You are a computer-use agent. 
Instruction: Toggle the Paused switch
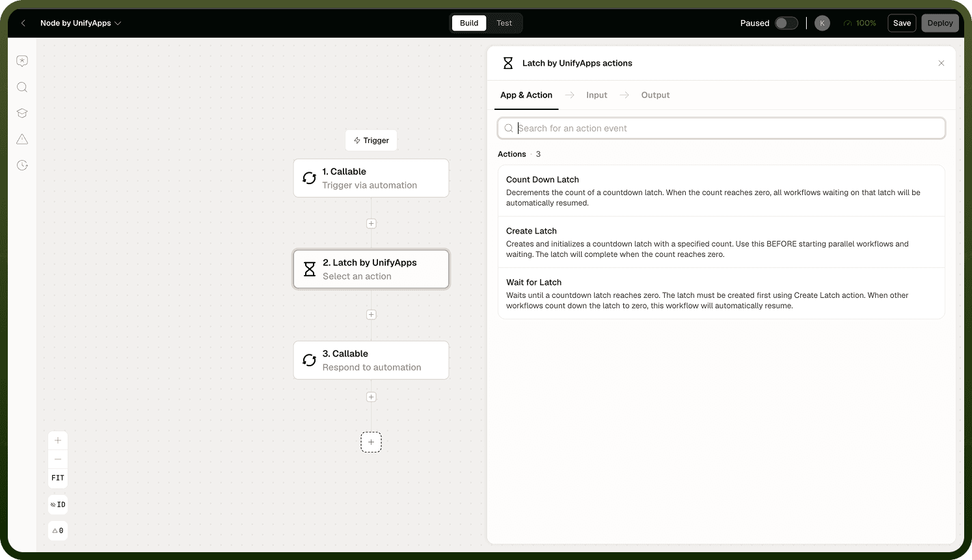pos(786,23)
